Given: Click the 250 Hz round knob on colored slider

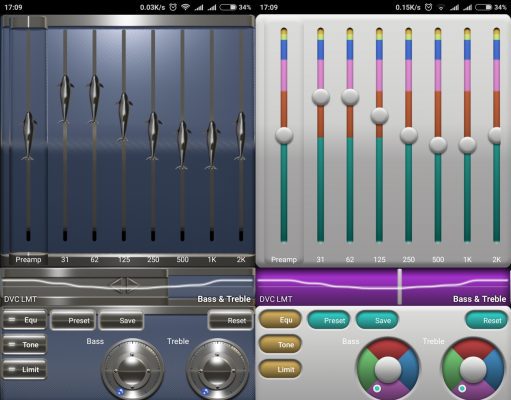Looking at the screenshot, I should coord(409,135).
